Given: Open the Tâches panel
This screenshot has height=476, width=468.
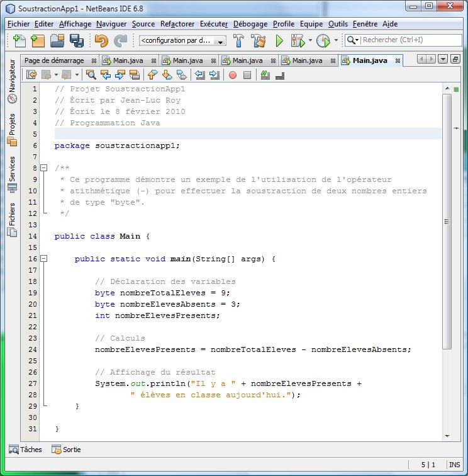Looking at the screenshot, I should [26, 450].
